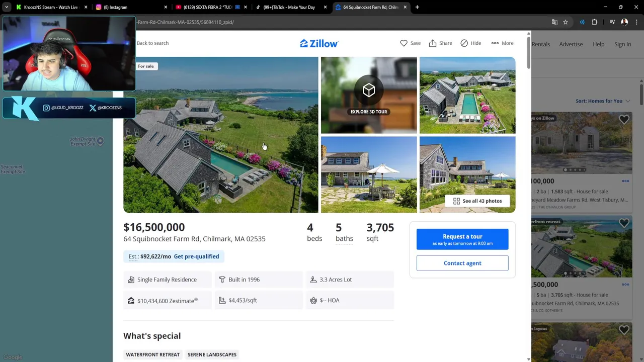Screen dimensions: 644x362
Task: Open Rentals in Zillow top nav
Action: (541, 44)
